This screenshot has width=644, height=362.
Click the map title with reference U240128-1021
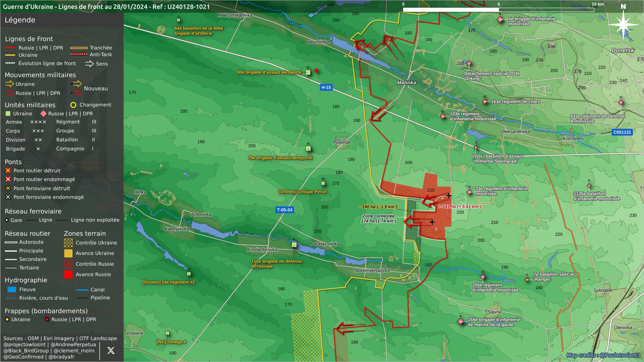(x=106, y=7)
